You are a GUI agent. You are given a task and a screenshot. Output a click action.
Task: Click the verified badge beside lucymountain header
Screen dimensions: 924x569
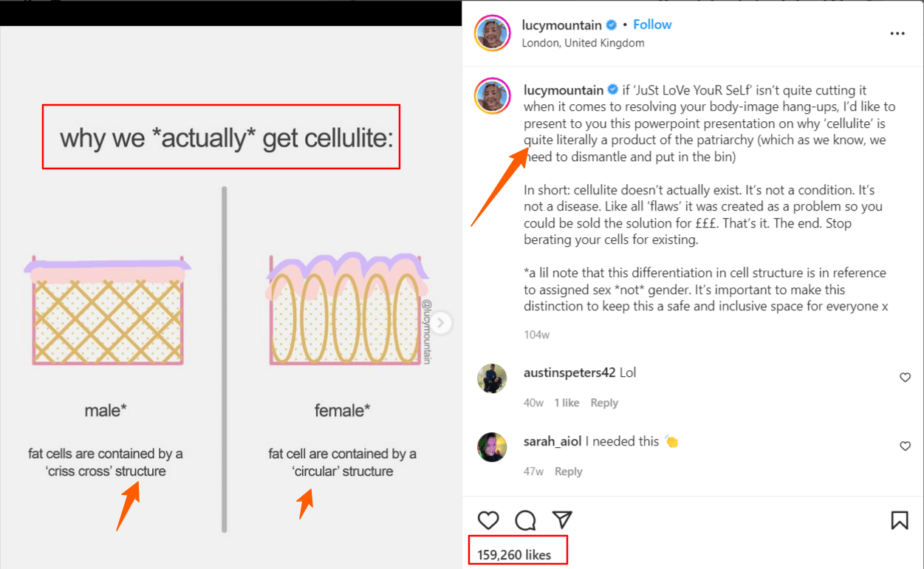coord(610,24)
